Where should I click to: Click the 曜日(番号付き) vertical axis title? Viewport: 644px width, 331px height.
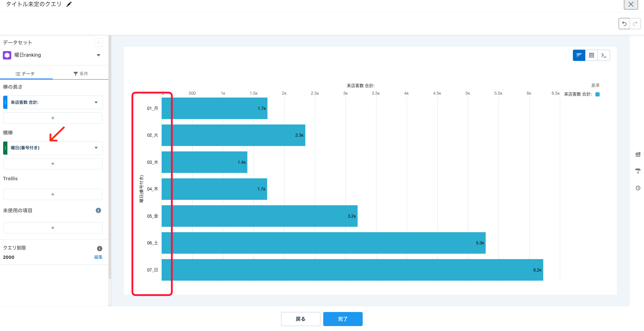pyautogui.click(x=142, y=189)
